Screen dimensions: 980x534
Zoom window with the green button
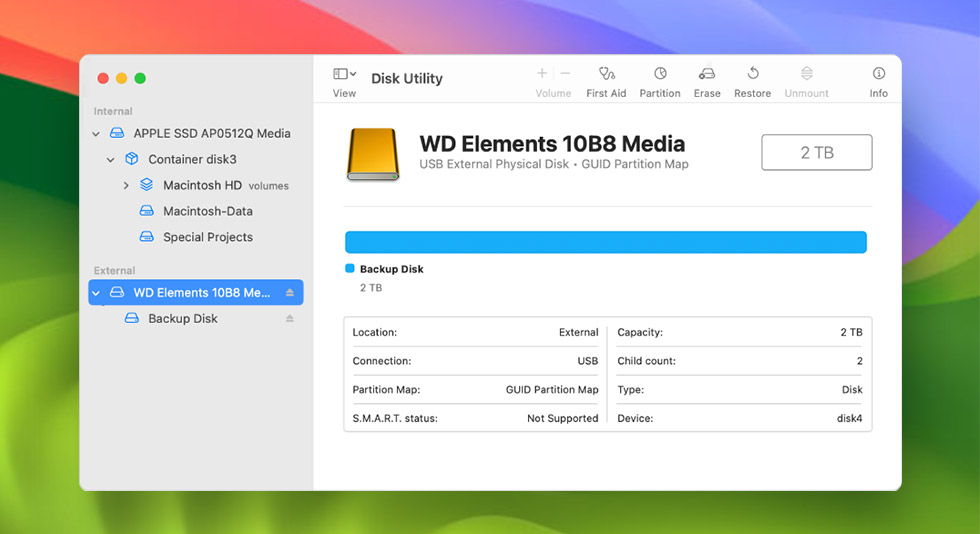point(140,78)
